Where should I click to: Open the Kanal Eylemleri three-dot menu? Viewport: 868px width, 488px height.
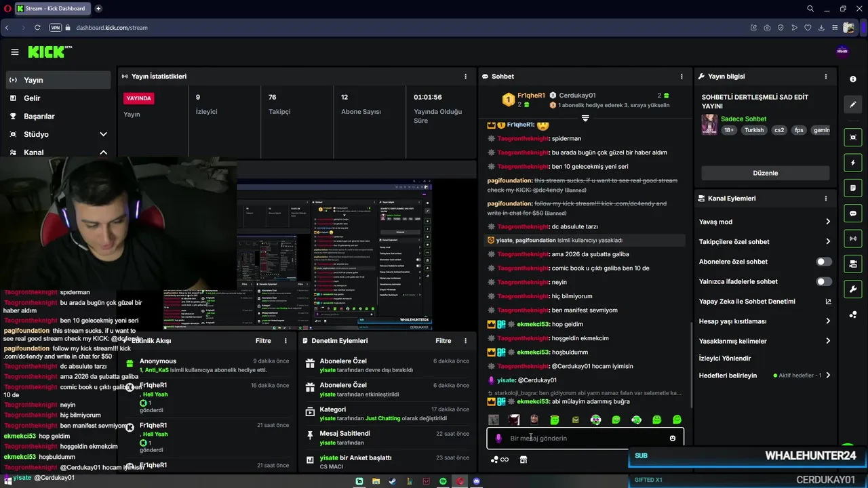pyautogui.click(x=826, y=199)
